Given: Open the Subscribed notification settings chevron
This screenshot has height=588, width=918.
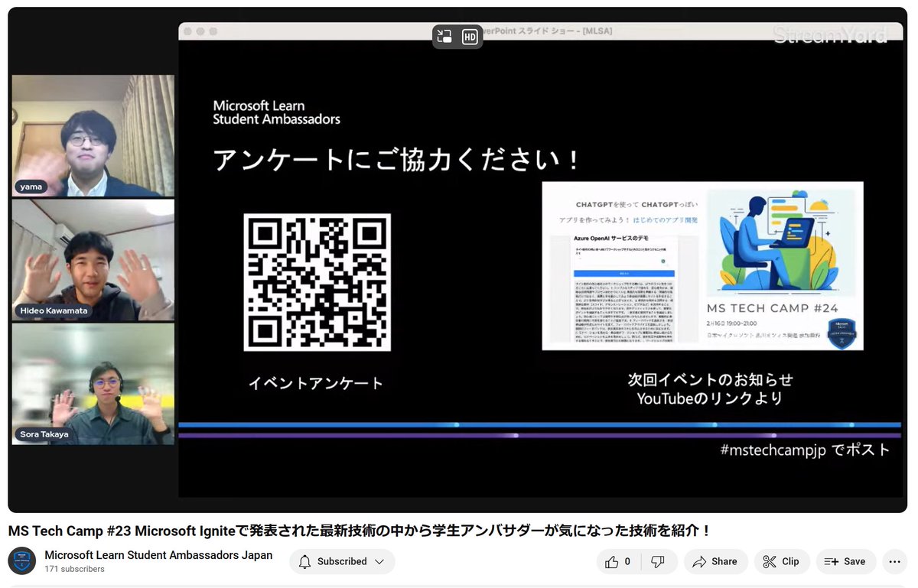Looking at the screenshot, I should pos(379,561).
